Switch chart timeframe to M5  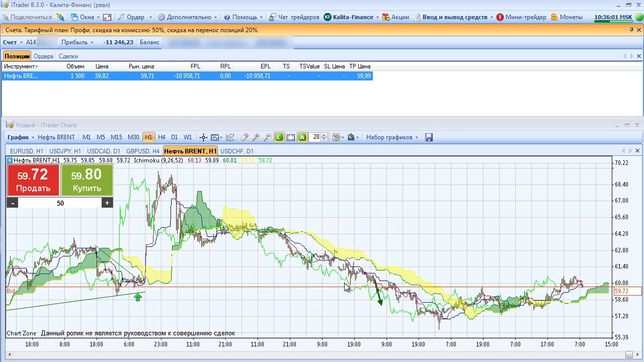pos(101,137)
